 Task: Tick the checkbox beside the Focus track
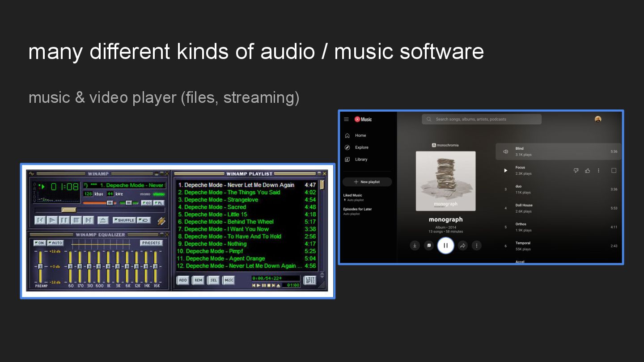(614, 170)
